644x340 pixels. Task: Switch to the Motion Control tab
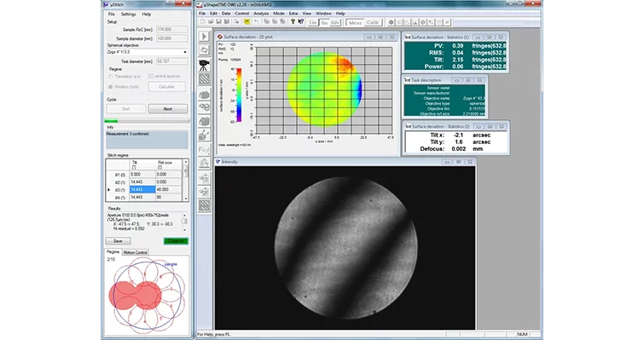[135, 252]
